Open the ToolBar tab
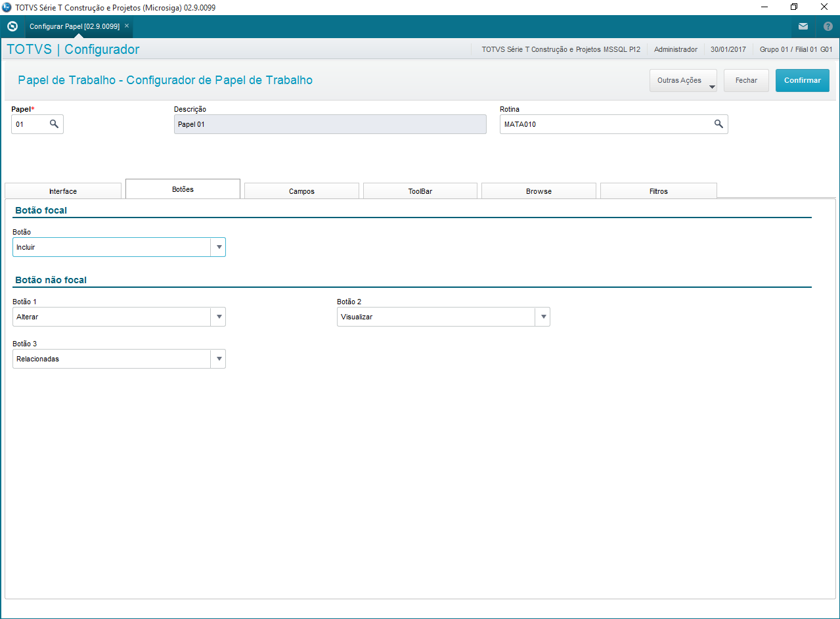 (420, 191)
